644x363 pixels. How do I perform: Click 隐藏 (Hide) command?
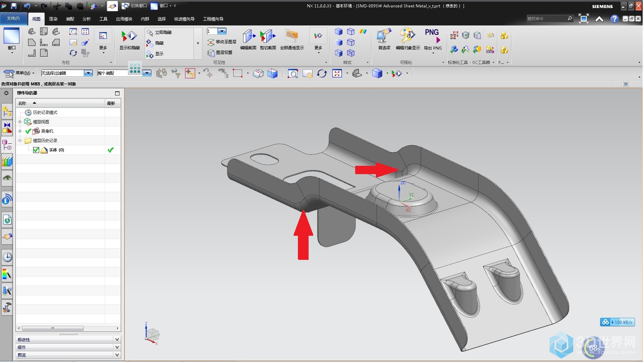tap(155, 43)
